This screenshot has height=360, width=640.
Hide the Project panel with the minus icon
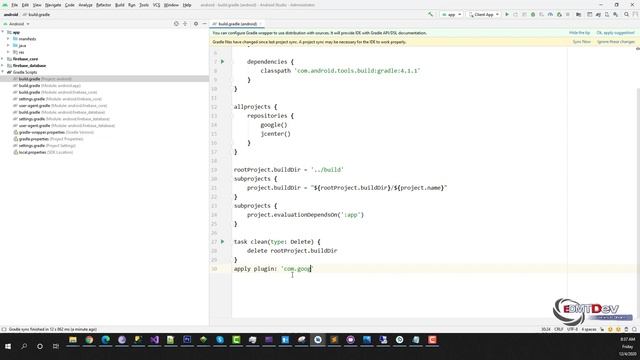[204, 24]
